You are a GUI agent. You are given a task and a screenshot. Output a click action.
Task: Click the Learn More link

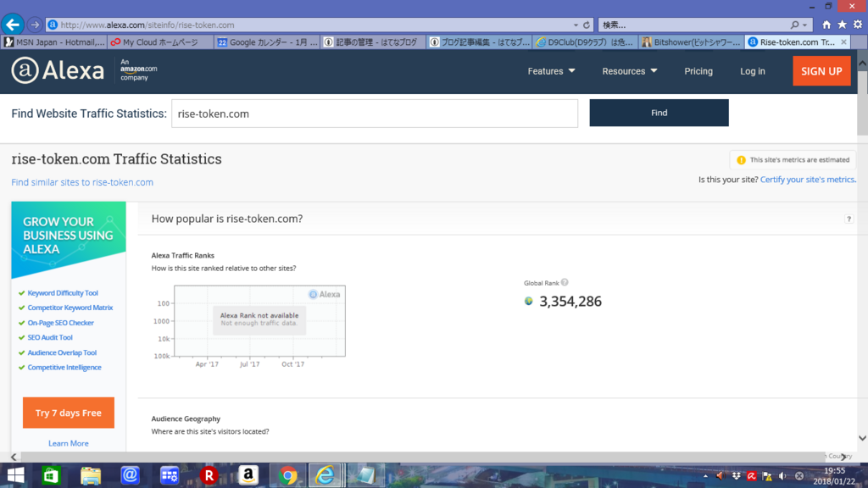pyautogui.click(x=68, y=443)
